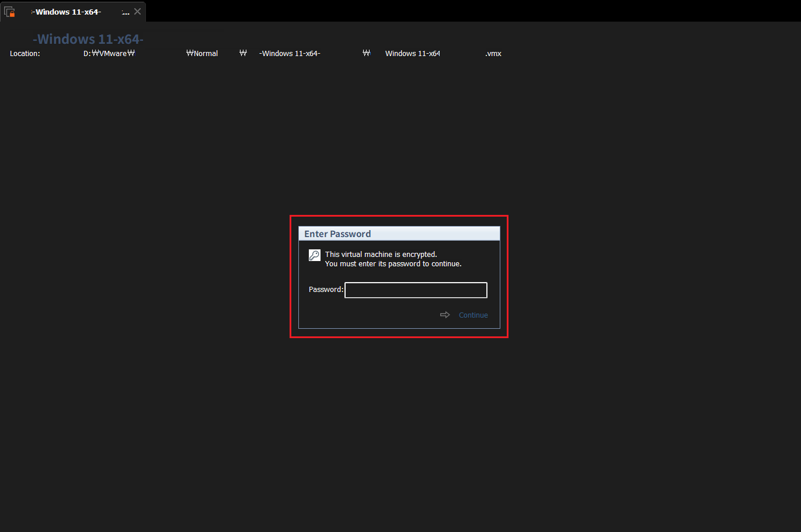Viewport: 801px width, 532px height.
Task: Click the Continue link
Action: tap(473, 315)
